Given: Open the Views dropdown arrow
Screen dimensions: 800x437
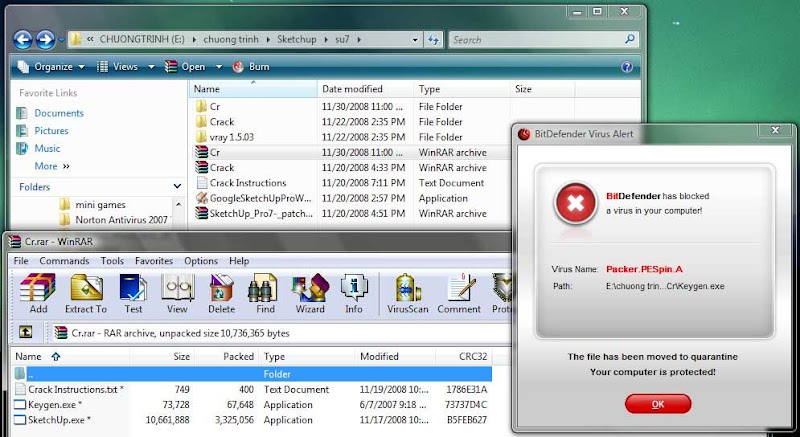Looking at the screenshot, I should point(151,67).
